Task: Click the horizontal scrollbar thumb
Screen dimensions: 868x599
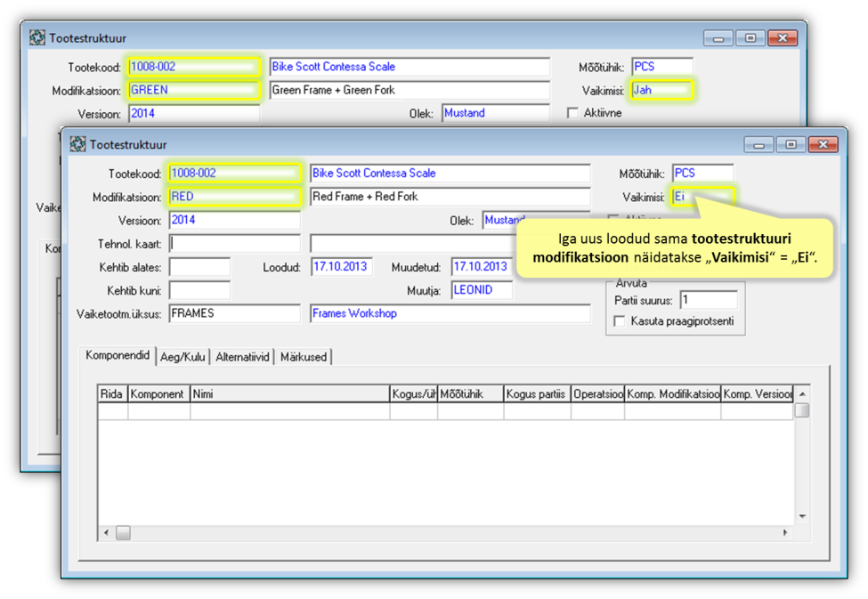Action: pyautogui.click(x=124, y=532)
